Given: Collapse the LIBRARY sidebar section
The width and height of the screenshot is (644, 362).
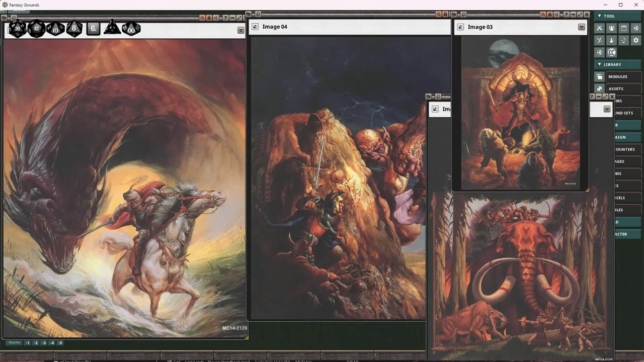Looking at the screenshot, I should click(618, 64).
